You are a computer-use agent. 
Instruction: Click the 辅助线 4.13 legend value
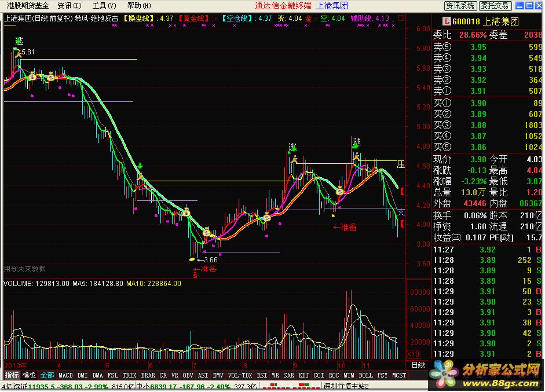tap(370, 18)
